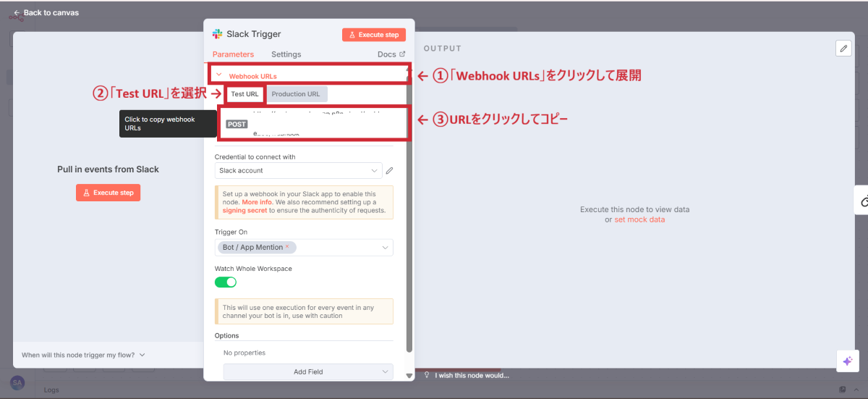Collapse the Webhook URLs section
The height and width of the screenshot is (399, 868).
tap(219, 75)
